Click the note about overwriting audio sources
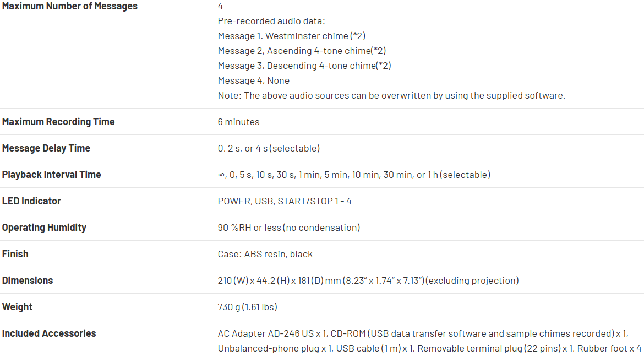Image resolution: width=644 pixels, height=356 pixels. click(x=391, y=95)
